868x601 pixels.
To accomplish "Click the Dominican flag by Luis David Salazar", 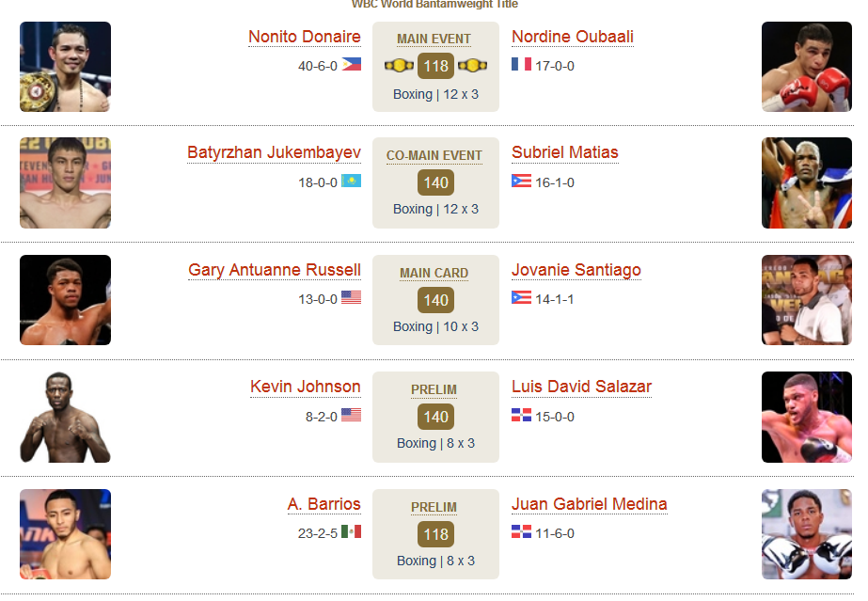I will (521, 415).
